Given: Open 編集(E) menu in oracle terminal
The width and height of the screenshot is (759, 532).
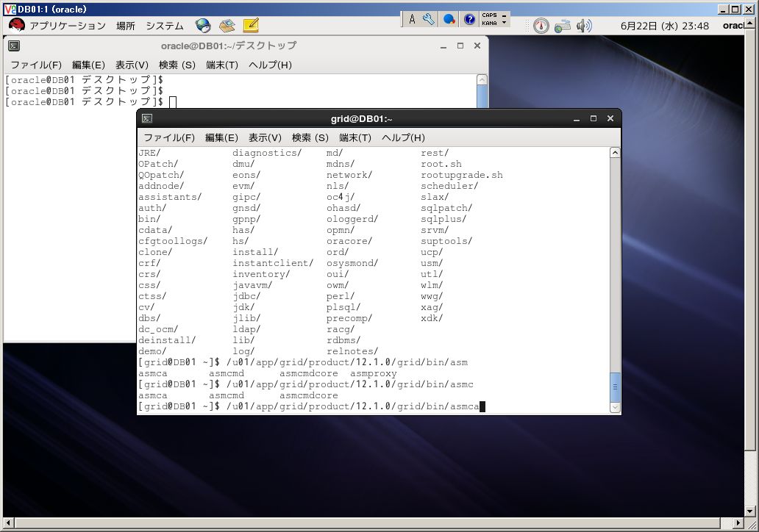Looking at the screenshot, I should (x=88, y=65).
